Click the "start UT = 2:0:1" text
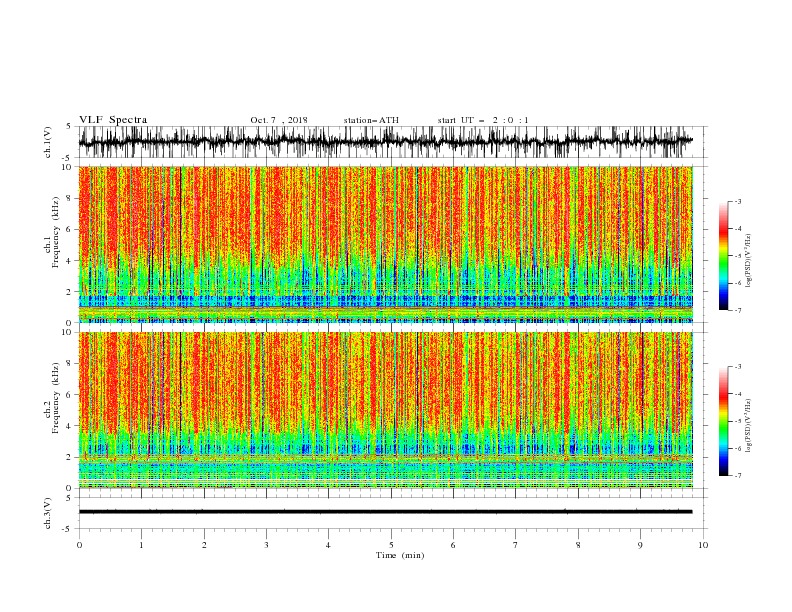The image size is (792, 612). pos(483,120)
